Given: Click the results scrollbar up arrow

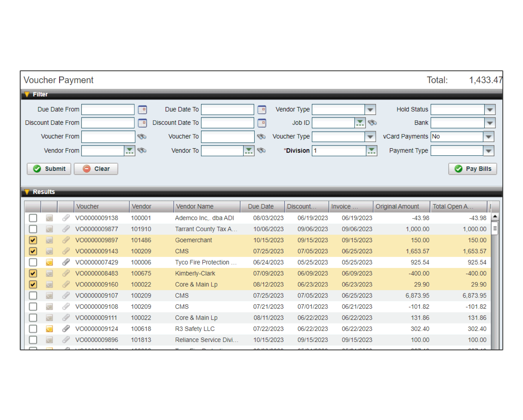Looking at the screenshot, I should pos(495,216).
